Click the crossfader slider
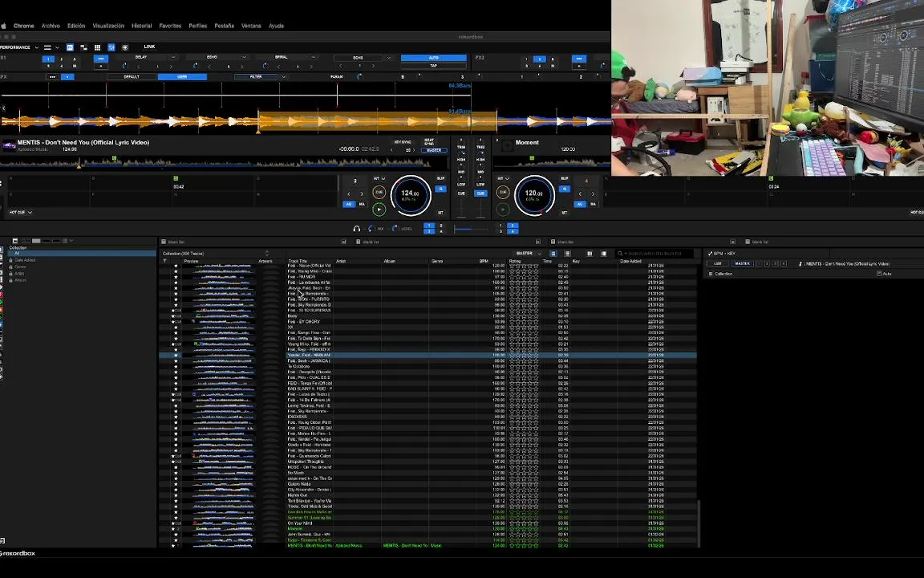The image size is (924, 578). [x=471, y=229]
